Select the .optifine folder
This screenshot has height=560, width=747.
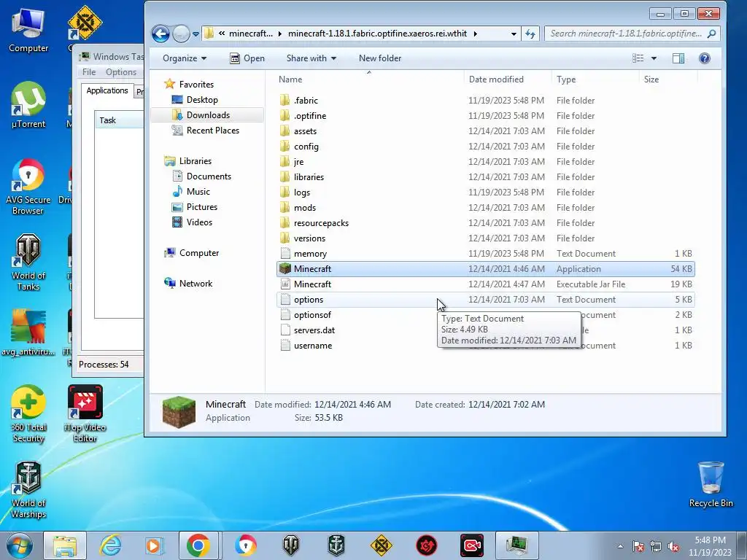[485, 116]
